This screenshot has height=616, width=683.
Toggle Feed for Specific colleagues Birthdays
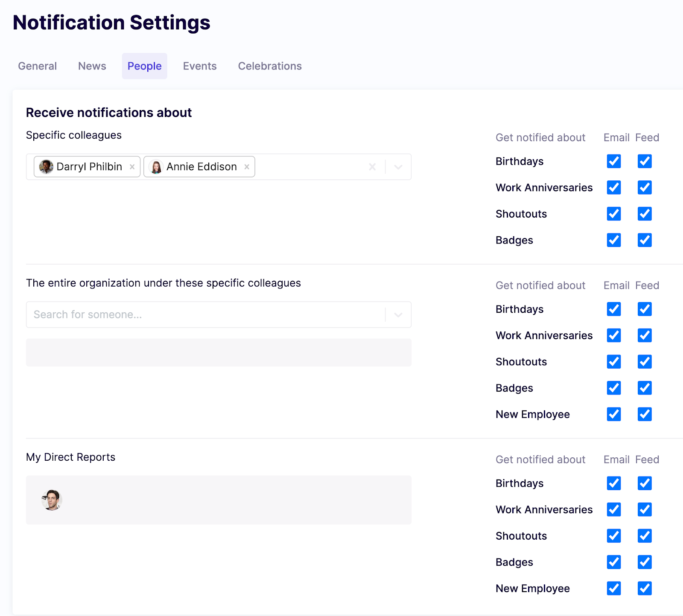[x=645, y=161]
